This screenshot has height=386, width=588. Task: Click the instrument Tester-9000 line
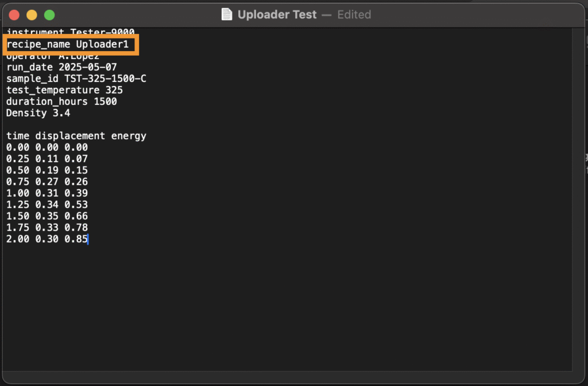pos(70,32)
